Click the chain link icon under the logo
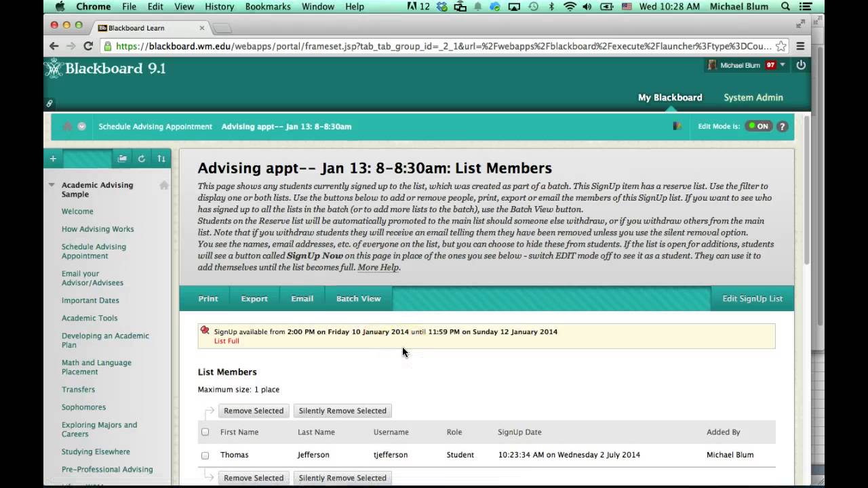Screen dimensions: 868x488 [x=49, y=104]
